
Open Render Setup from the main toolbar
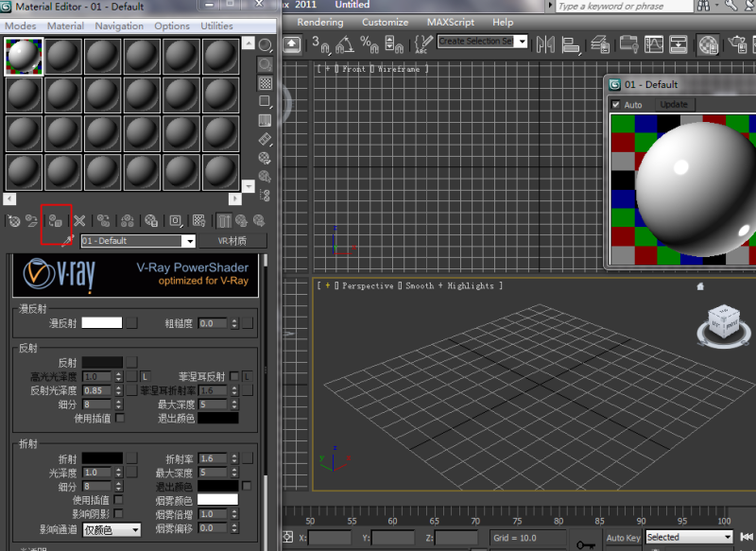[x=740, y=43]
